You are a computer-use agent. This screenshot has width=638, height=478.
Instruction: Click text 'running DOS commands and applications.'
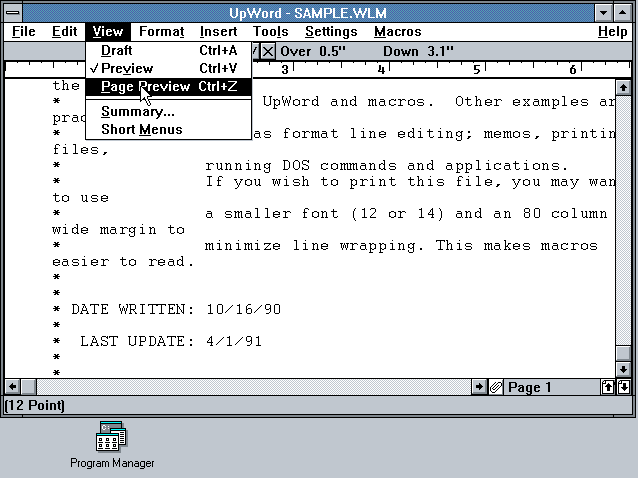coord(386,166)
